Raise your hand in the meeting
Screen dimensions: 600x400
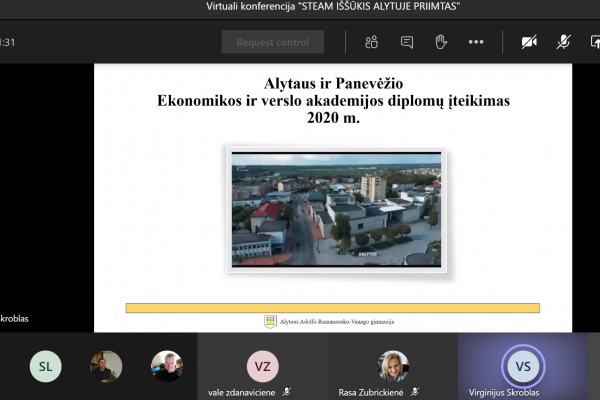(441, 42)
